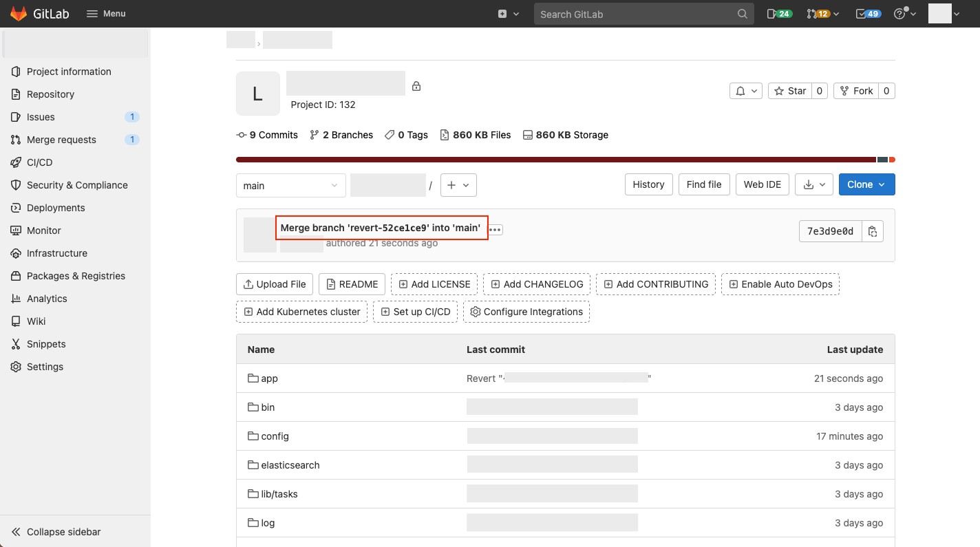Click the notification bell dropdown

pos(746,91)
